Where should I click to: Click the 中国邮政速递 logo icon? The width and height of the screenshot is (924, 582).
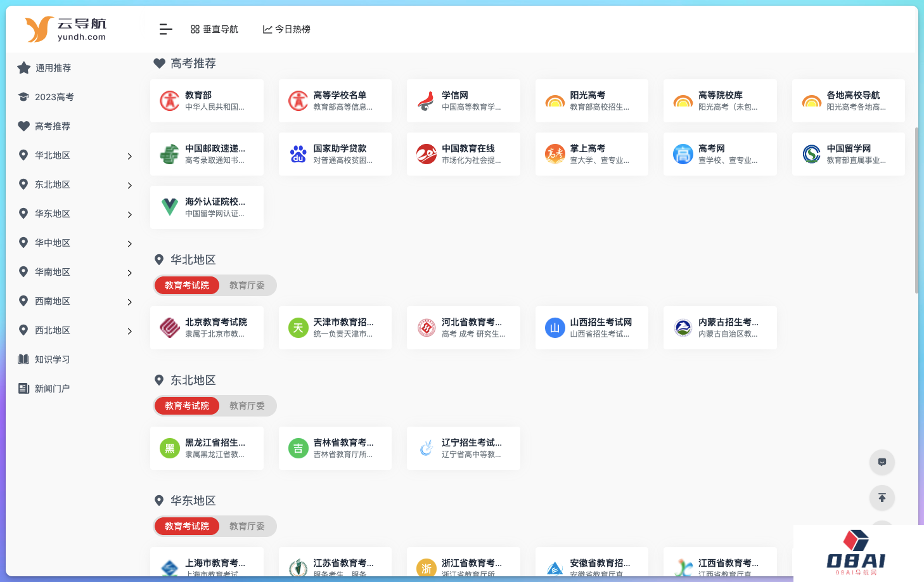[169, 154]
